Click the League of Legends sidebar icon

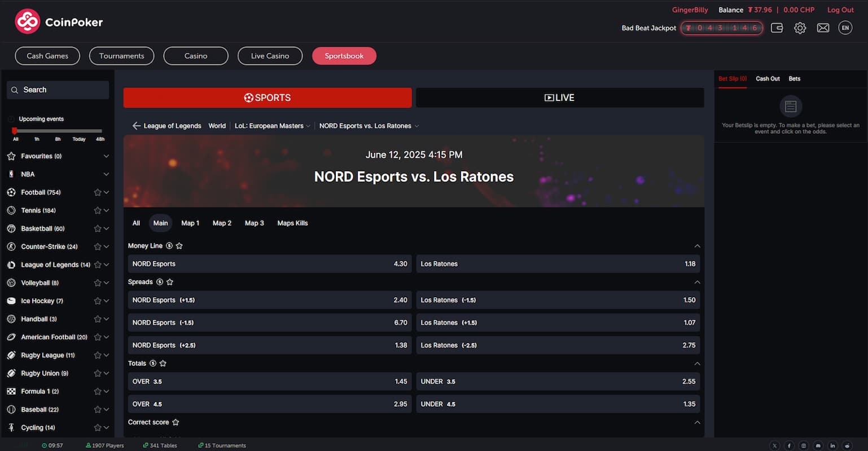(x=11, y=264)
